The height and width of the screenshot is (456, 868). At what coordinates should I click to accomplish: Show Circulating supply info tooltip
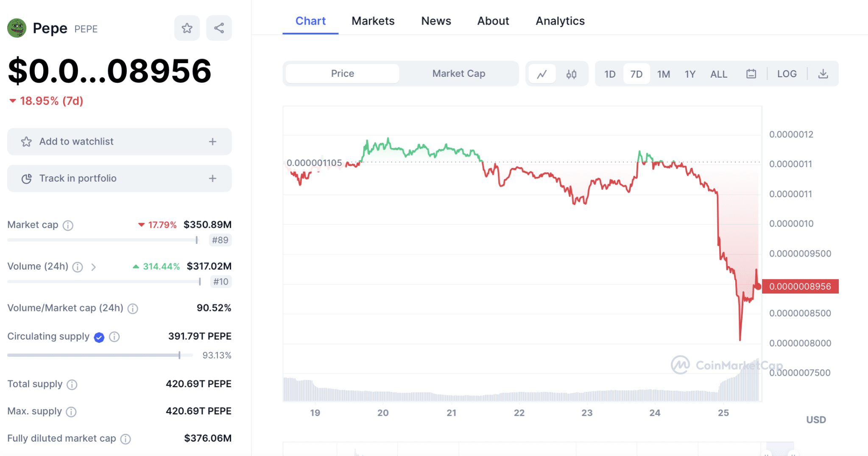point(114,337)
